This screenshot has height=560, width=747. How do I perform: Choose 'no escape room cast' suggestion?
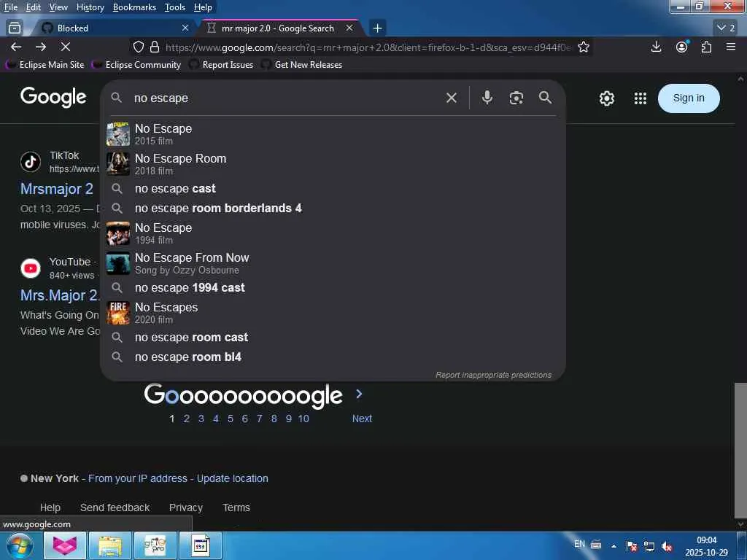tap(333, 337)
